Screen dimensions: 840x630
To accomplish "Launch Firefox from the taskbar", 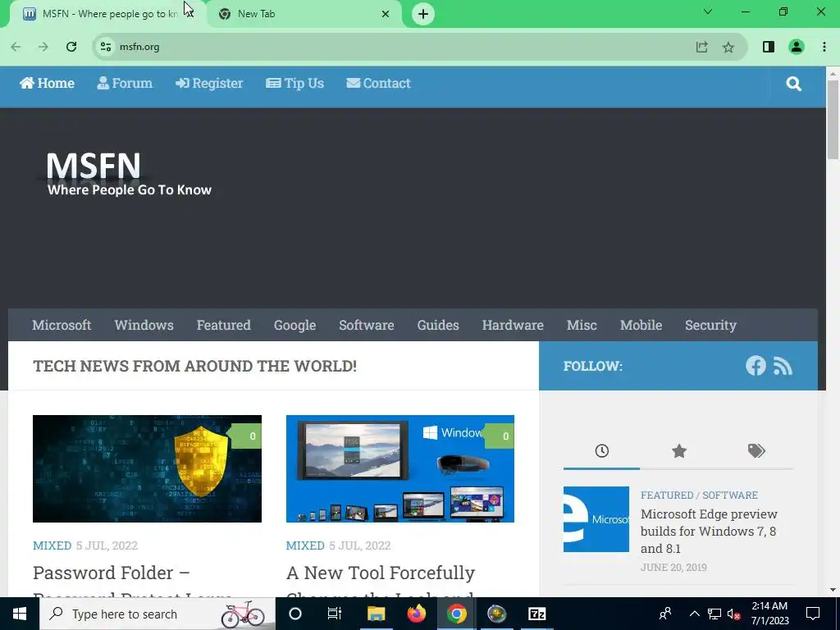I will tap(416, 614).
